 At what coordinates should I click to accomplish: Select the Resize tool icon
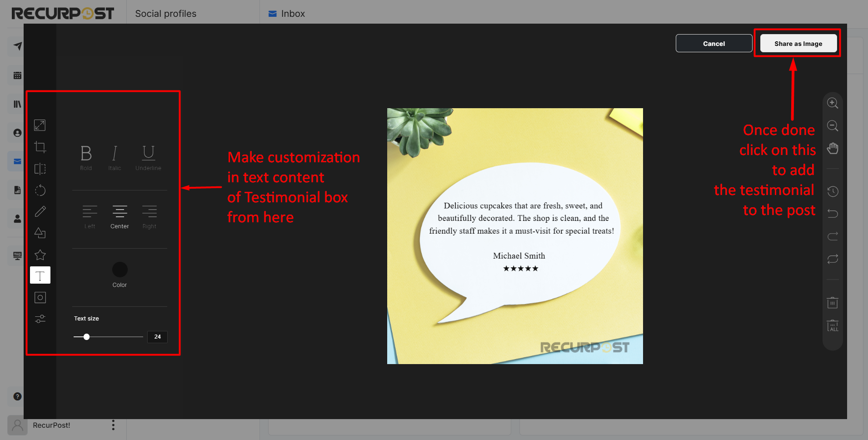coord(40,125)
